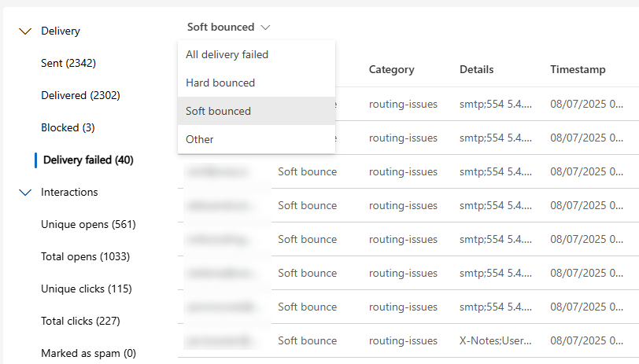View Blocked (3) messages
This screenshot has width=639, height=364.
click(x=68, y=127)
